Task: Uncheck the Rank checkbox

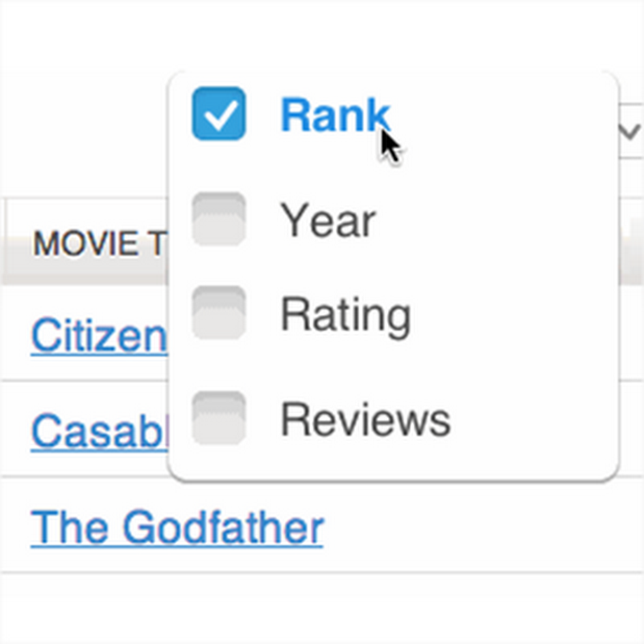Action: pyautogui.click(x=218, y=114)
